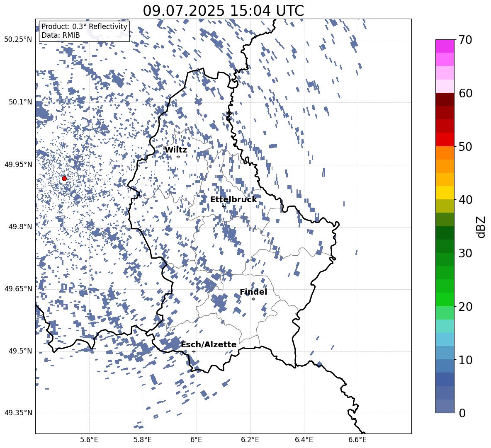Click the 20 tick on the colorbar
Viewport: 491px width, 448px height.
click(465, 306)
